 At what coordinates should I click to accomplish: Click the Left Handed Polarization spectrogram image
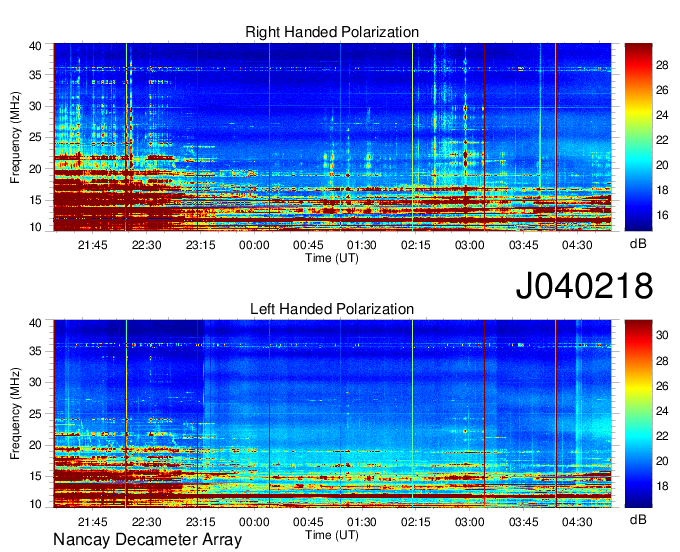click(x=332, y=414)
